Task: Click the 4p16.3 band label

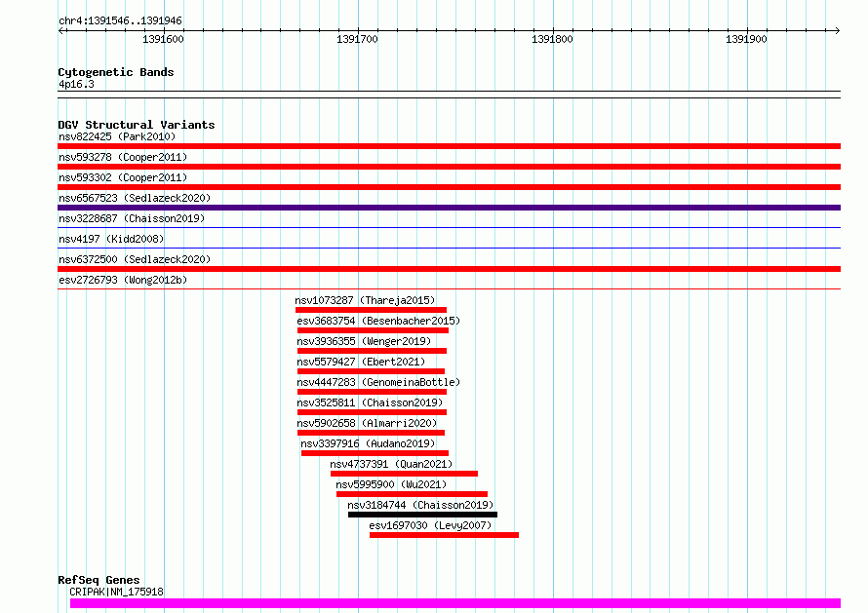Action: coord(76,84)
